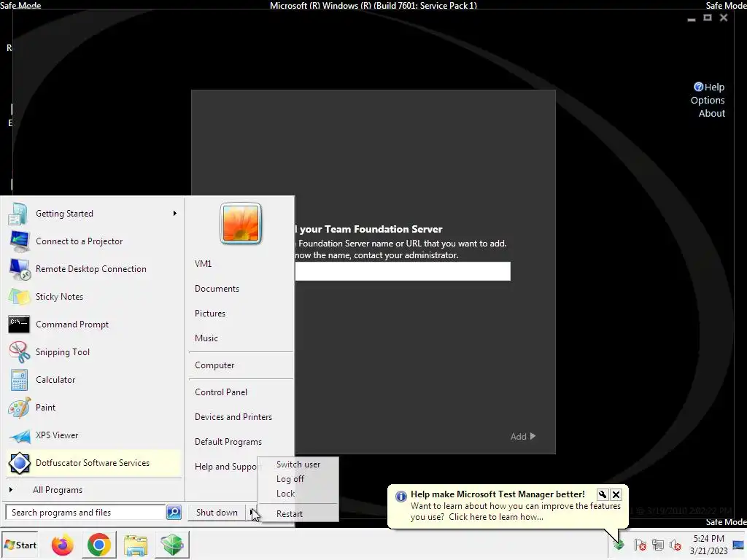The height and width of the screenshot is (560, 747).
Task: Open the Shut down options arrow
Action: tap(251, 513)
